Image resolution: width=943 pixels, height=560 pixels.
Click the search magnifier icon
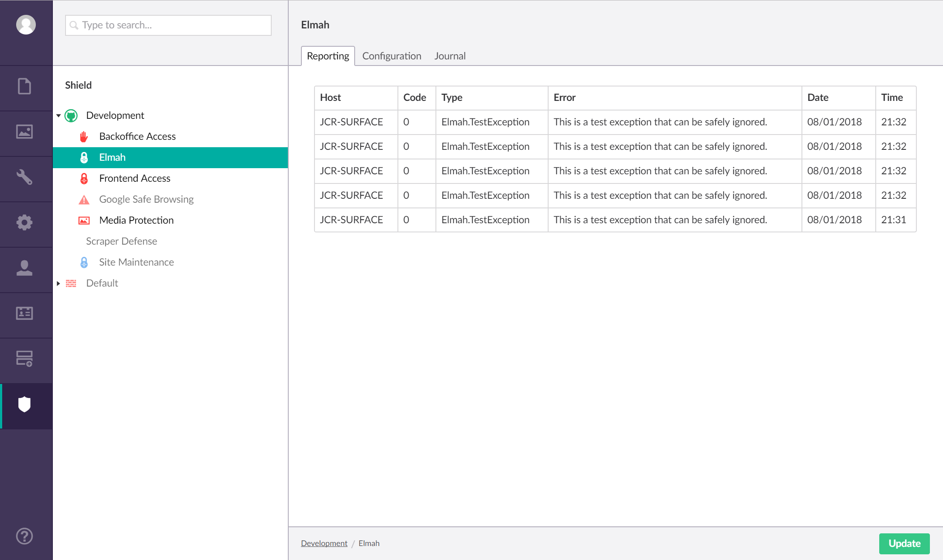[74, 25]
